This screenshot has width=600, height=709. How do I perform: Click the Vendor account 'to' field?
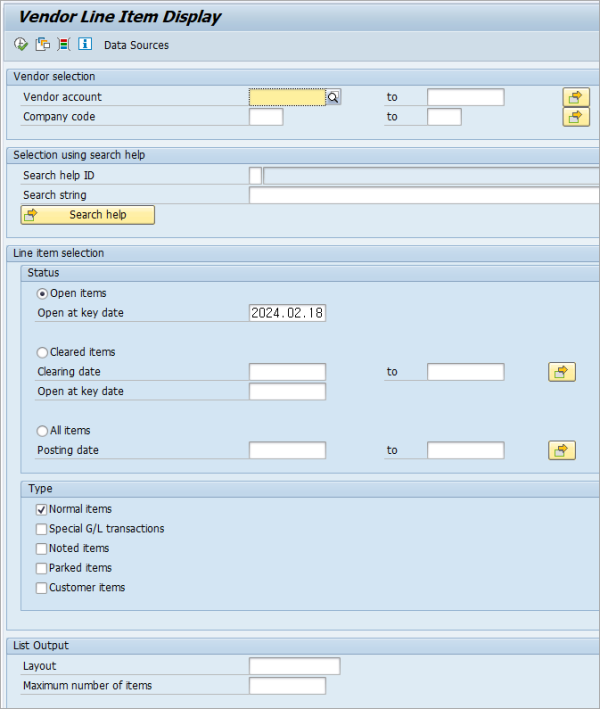[466, 97]
